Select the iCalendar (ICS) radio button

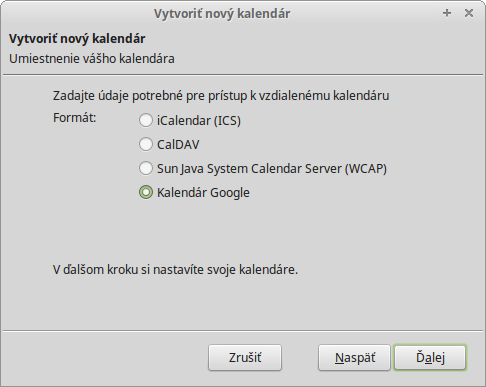click(146, 120)
